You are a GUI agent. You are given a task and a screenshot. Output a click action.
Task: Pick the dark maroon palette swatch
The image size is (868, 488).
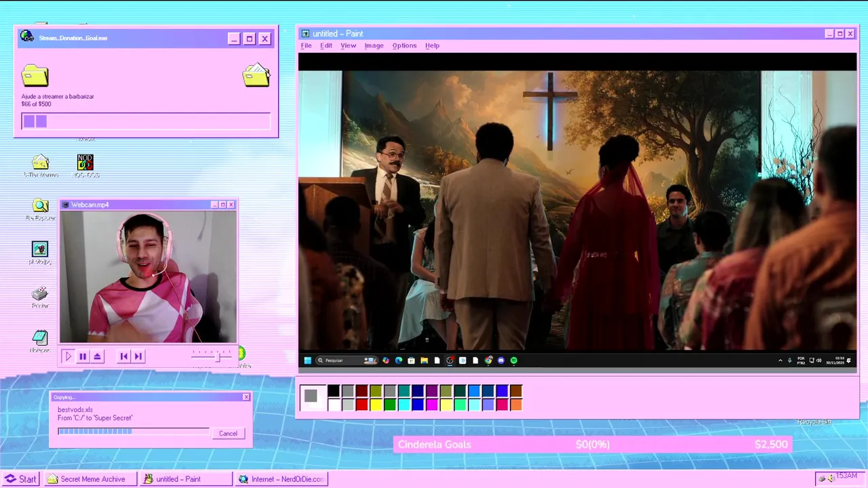click(361, 391)
